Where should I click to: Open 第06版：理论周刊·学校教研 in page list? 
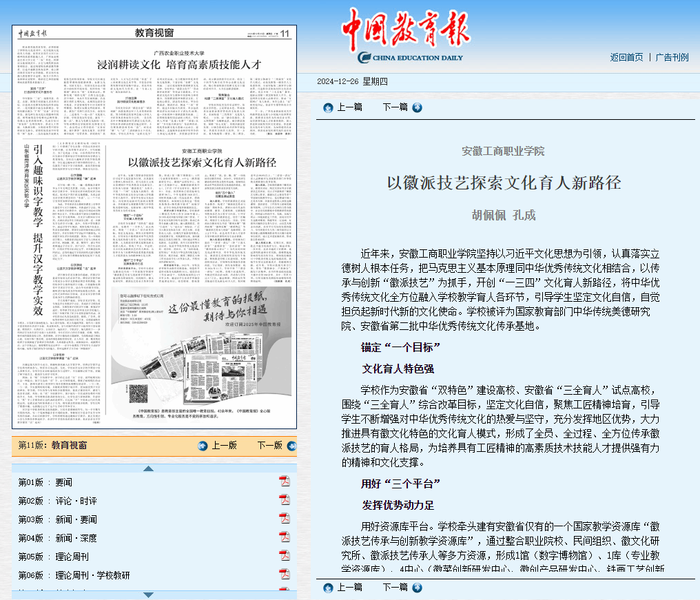point(74,575)
